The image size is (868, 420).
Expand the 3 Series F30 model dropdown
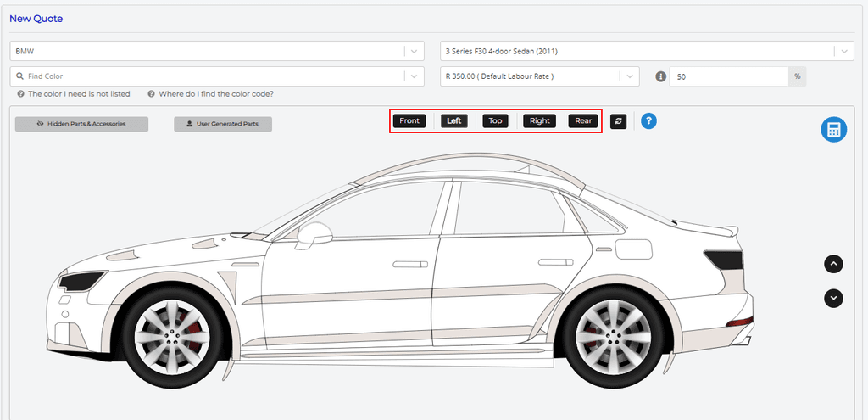[x=843, y=51]
